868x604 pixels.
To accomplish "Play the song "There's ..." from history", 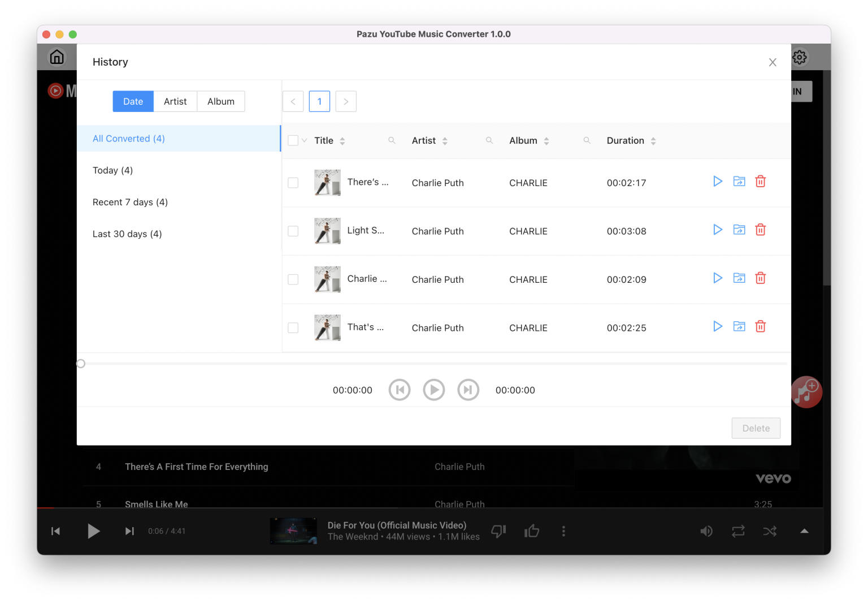I will click(717, 182).
